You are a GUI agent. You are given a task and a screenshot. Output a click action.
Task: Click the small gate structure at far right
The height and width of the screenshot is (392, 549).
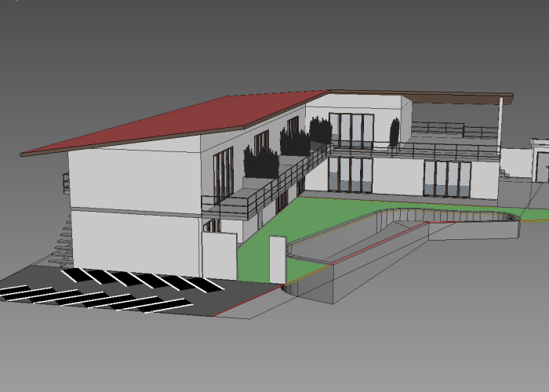pyautogui.click(x=540, y=161)
